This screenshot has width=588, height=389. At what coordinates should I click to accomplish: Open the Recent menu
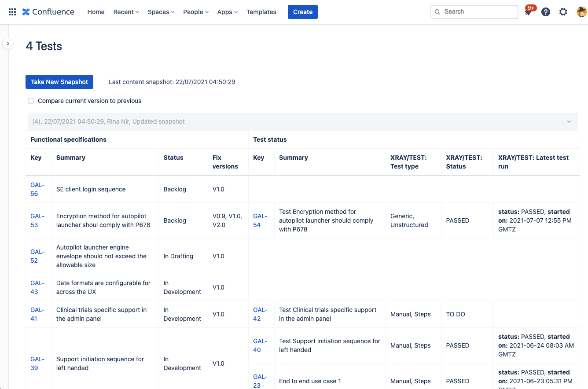coord(126,12)
